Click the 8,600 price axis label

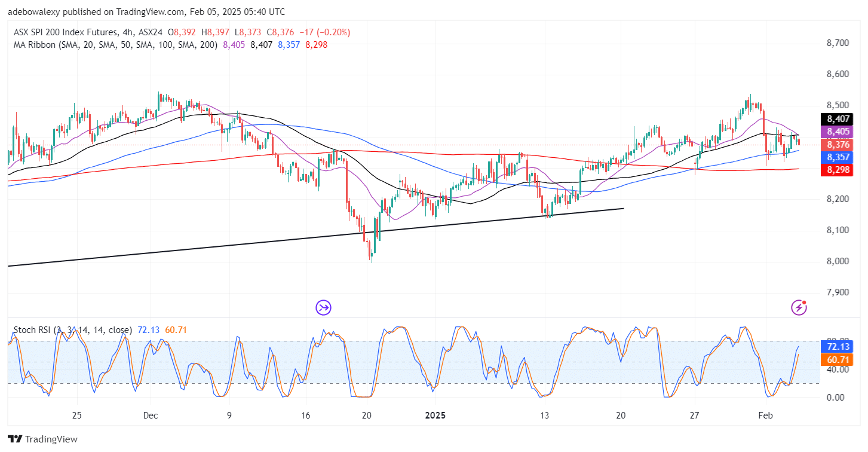pos(839,75)
